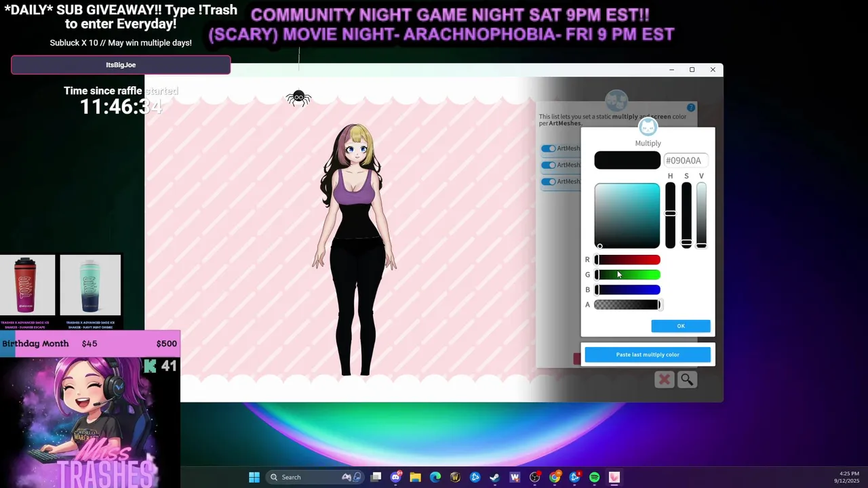The height and width of the screenshot is (488, 868).
Task: Click the black color preview swatch
Action: click(627, 161)
